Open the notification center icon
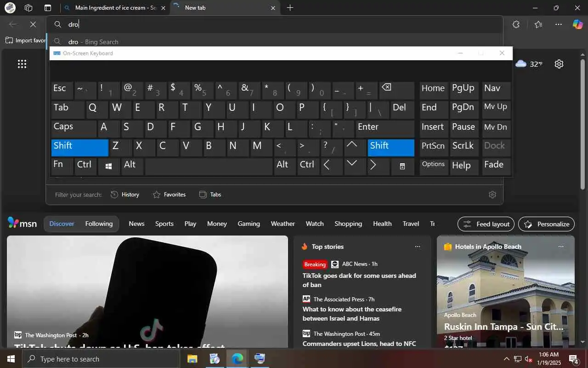Screen dimensions: 588x368 [x=573, y=359]
